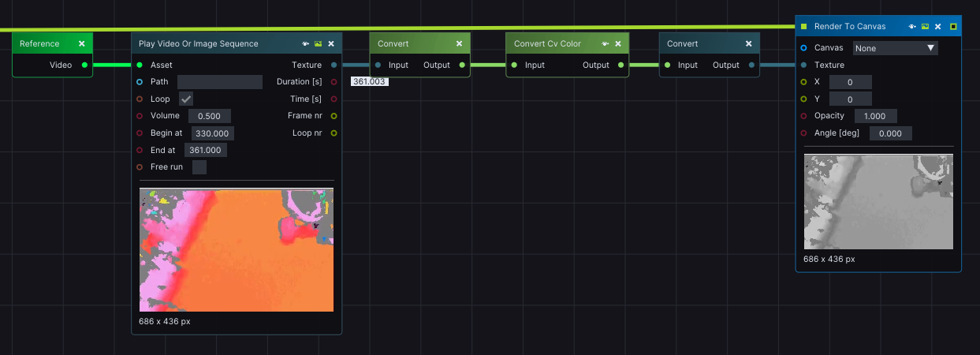Viewport: 980px width, 355px height.
Task: Click image preview icon on Play Video node
Action: point(318,44)
